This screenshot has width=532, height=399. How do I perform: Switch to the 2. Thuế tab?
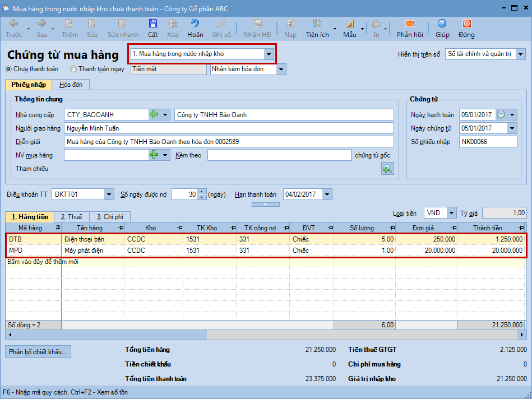pyautogui.click(x=71, y=217)
